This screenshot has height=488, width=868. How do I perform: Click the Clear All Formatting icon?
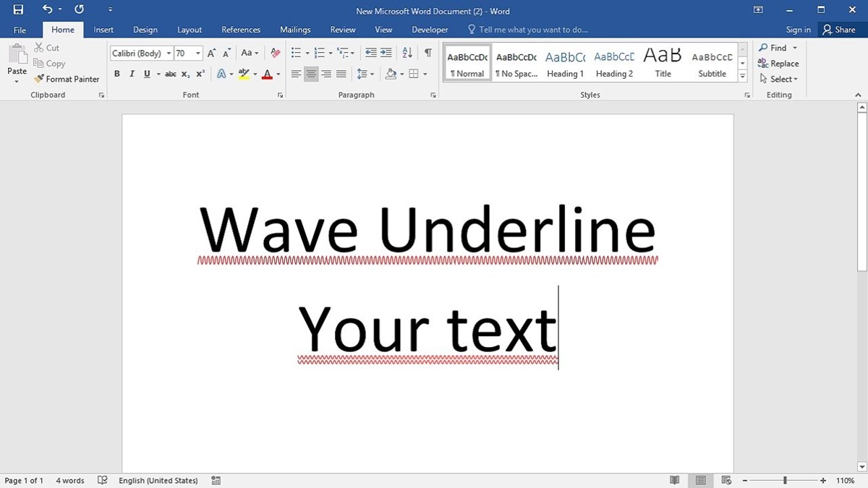click(275, 53)
